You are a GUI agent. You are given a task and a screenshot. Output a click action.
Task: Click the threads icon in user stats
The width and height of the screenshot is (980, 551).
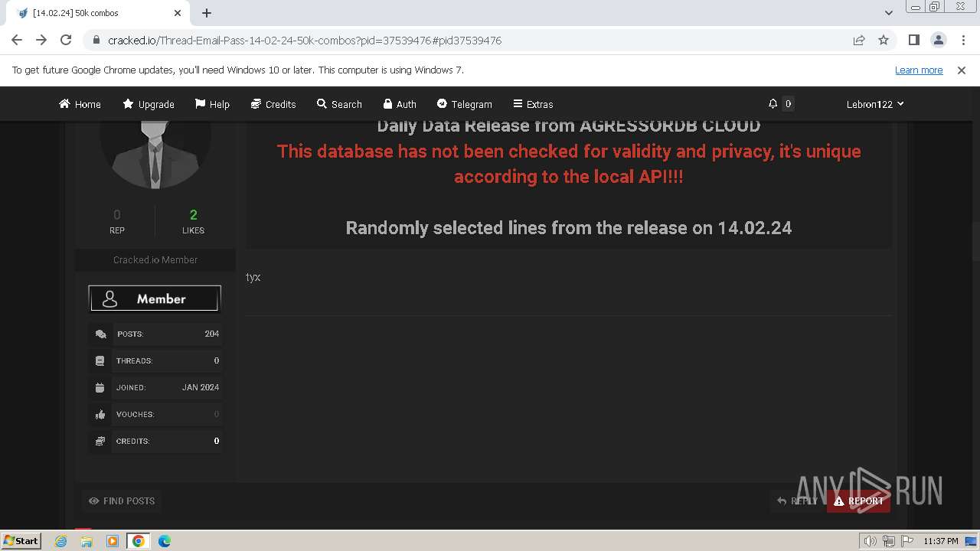point(100,360)
